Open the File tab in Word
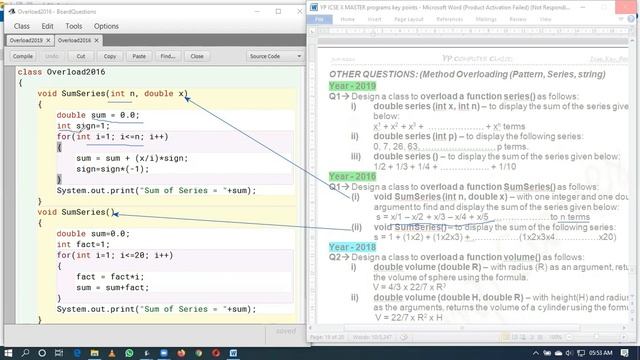Screen dimensions: 640x360 (x=320, y=19)
